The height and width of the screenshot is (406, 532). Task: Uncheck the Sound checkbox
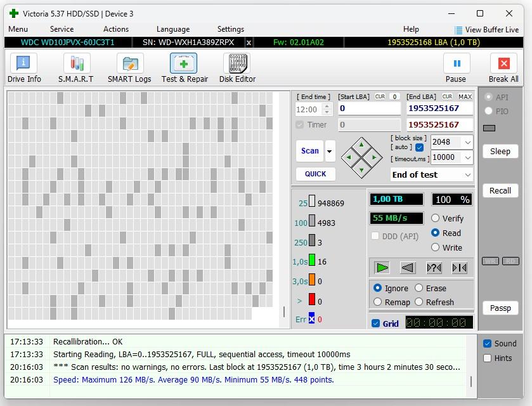coord(487,344)
